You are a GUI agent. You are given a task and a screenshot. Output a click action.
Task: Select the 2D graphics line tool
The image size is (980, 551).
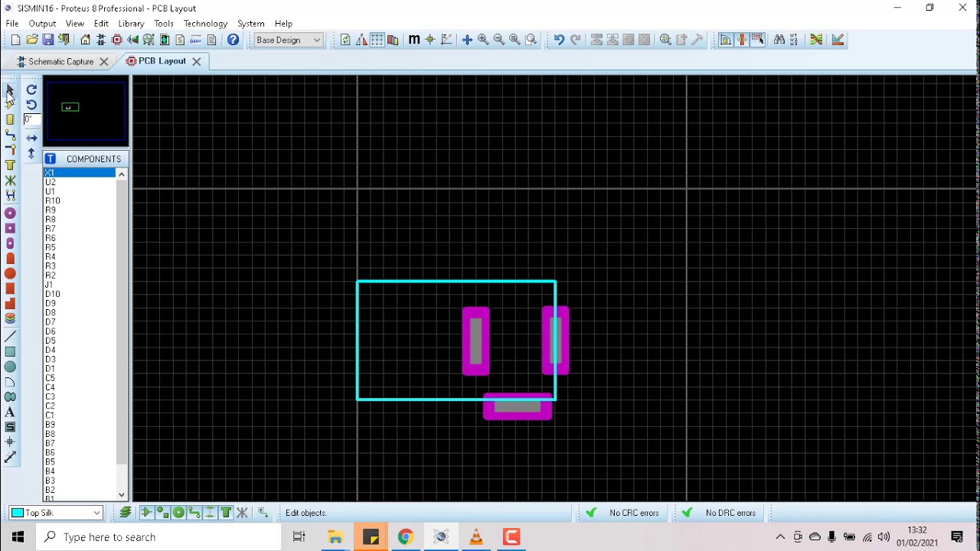(x=10, y=337)
